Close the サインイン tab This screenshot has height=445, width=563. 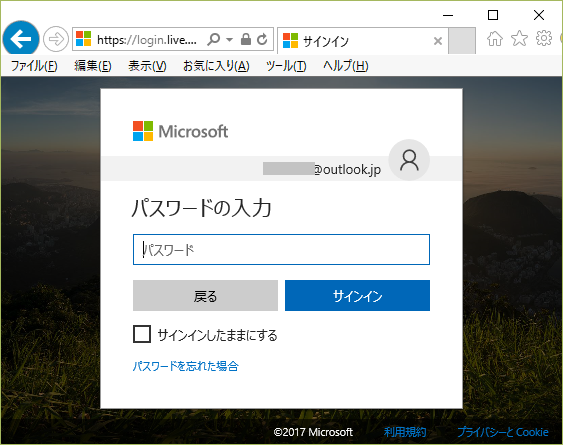coord(438,41)
